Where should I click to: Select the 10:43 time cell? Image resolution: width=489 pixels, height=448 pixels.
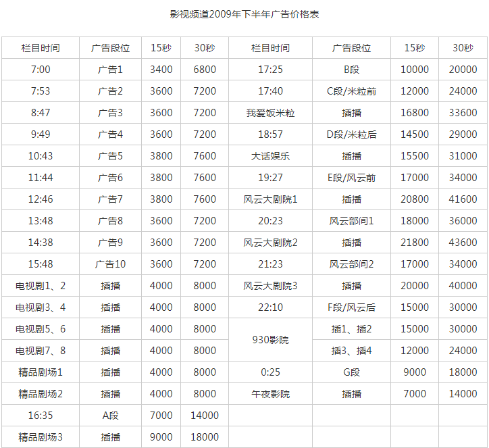click(41, 155)
